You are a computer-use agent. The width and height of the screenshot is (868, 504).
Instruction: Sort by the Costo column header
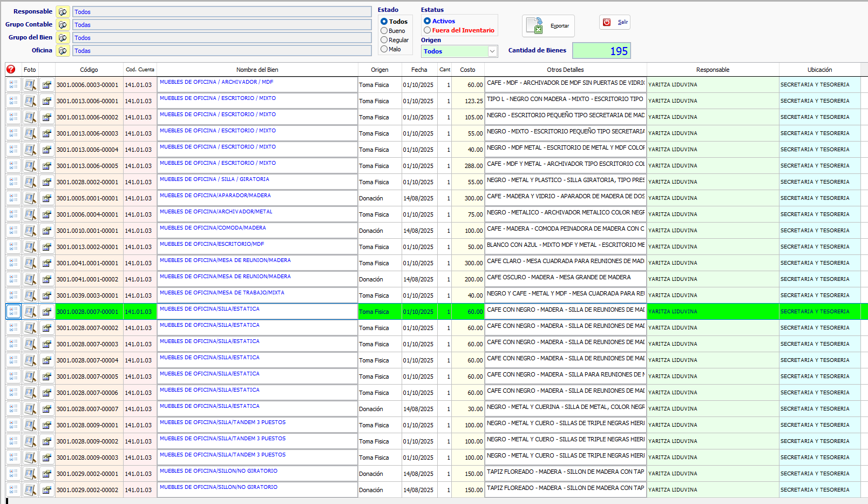click(x=467, y=70)
